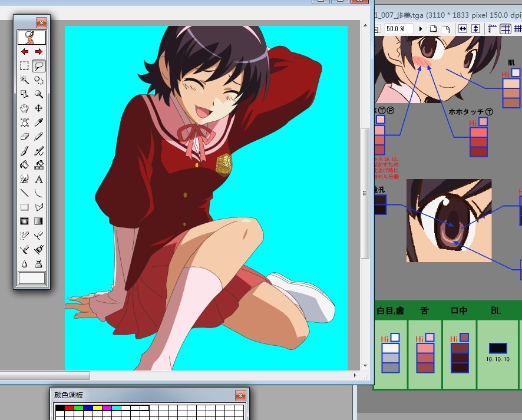This screenshot has height=420, width=522.
Task: Click the red left arrow in toolbox
Action: tap(25, 52)
